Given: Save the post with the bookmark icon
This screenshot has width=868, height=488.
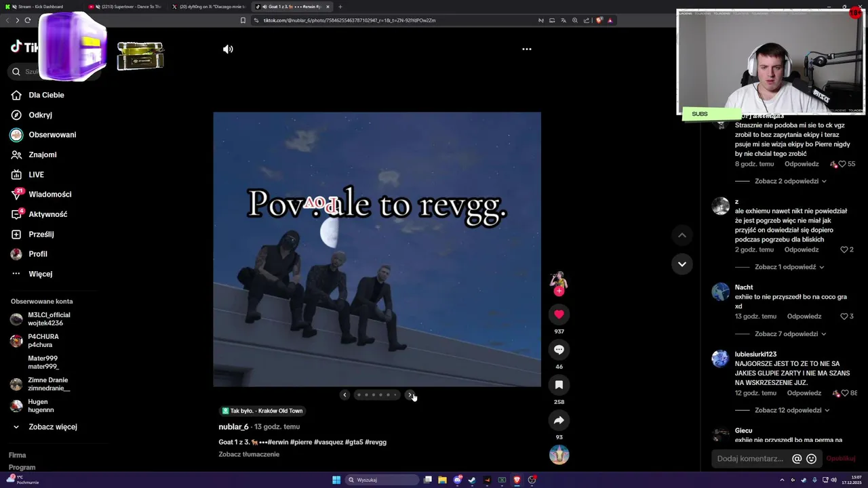Looking at the screenshot, I should click(559, 385).
